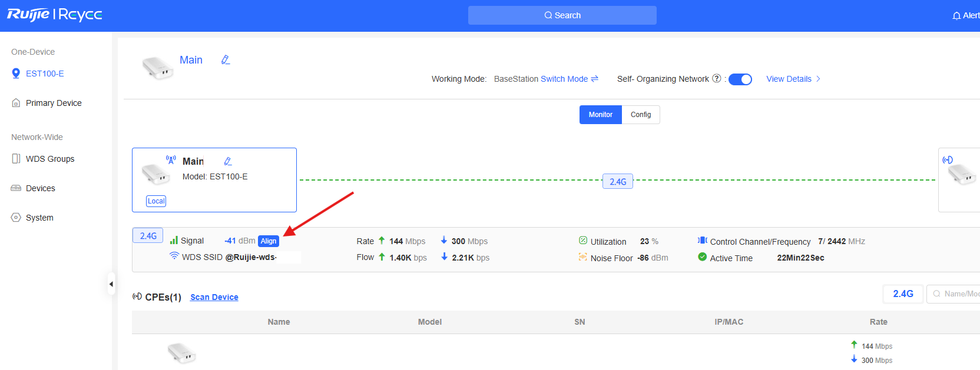Click the help question mark next to Self-Organizing Network
The image size is (980, 370).
tap(716, 78)
